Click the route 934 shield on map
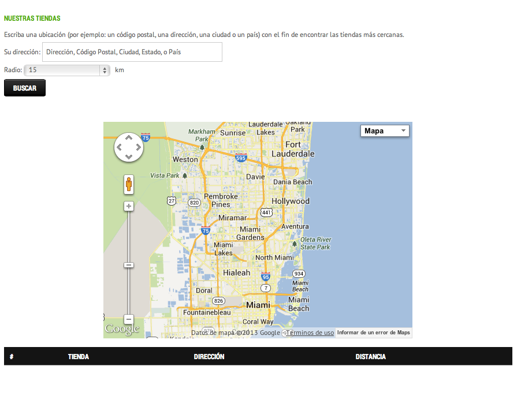532x414 pixels. point(299,274)
